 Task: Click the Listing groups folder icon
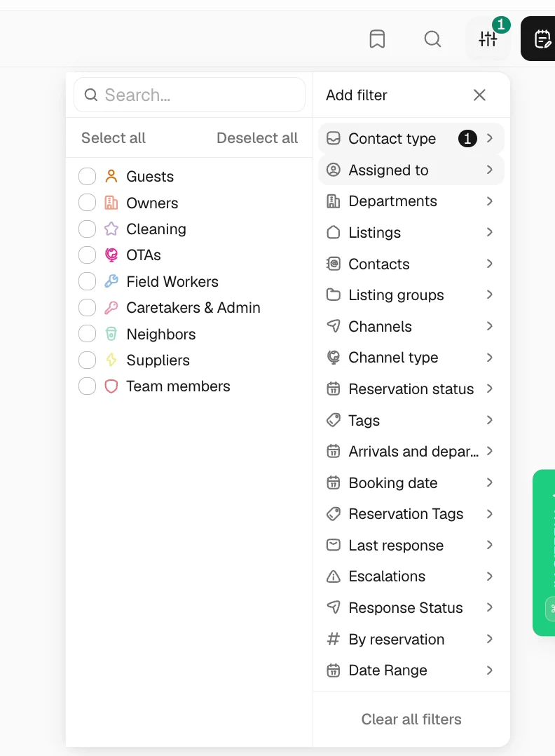[334, 295]
